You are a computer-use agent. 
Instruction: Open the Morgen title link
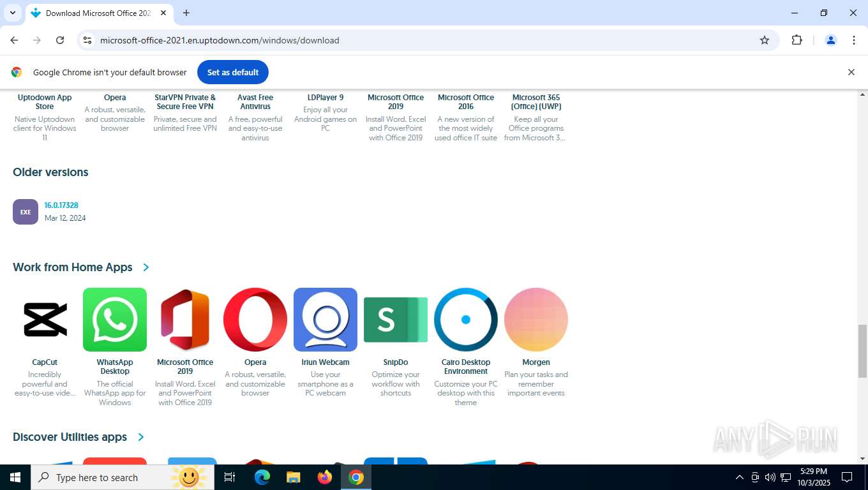tap(536, 362)
